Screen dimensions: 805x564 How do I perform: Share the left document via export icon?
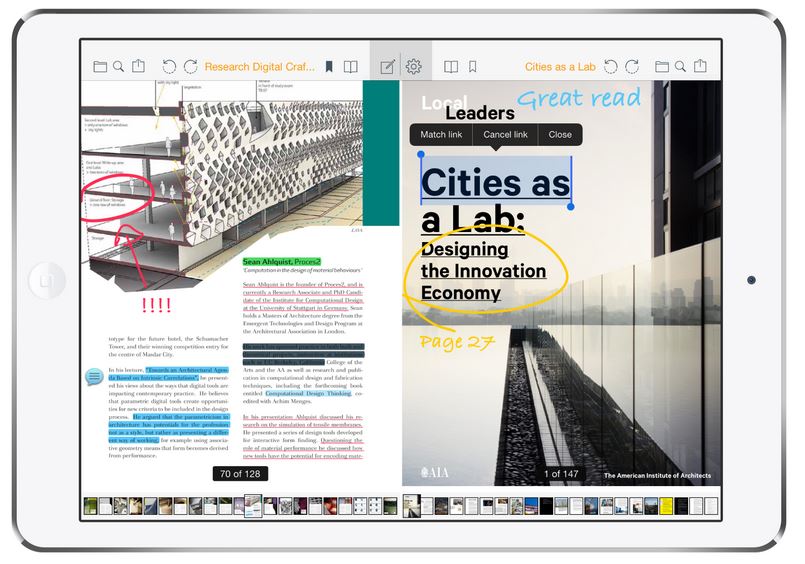139,66
